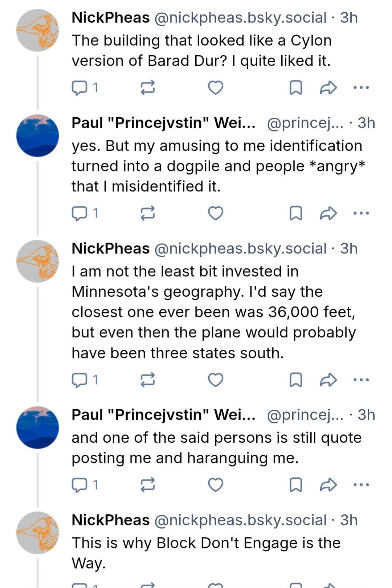Open more options on haranguing me post
This screenshot has height=588, width=392.
pyautogui.click(x=361, y=484)
